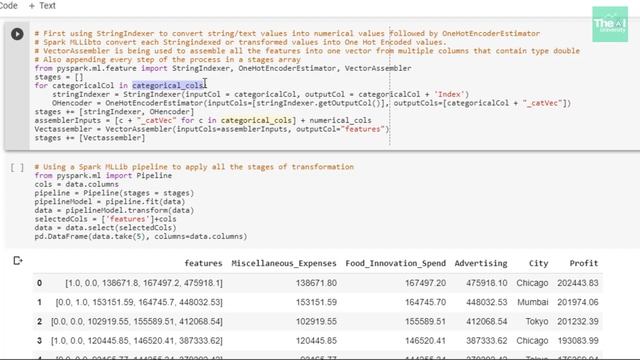This screenshot has width=640, height=360.
Task: Click The AI University logo
Action: 610,24
